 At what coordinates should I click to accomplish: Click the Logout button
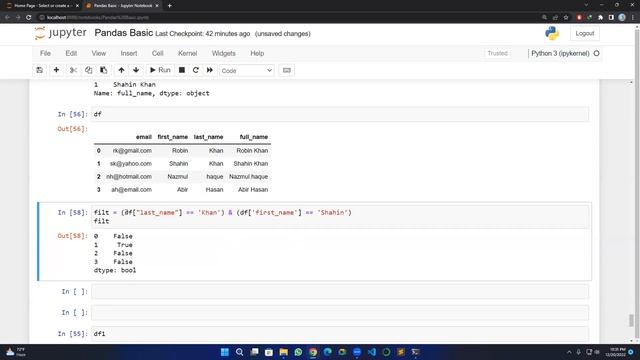click(585, 33)
